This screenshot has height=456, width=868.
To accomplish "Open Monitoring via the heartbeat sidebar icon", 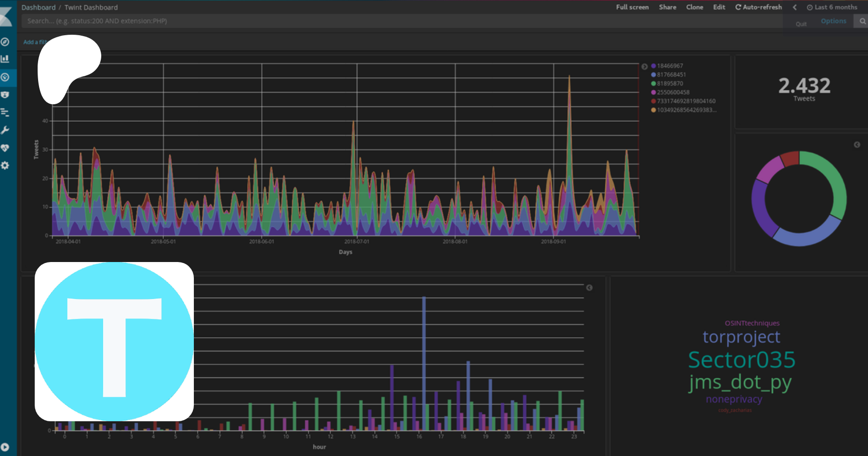I will [5, 148].
